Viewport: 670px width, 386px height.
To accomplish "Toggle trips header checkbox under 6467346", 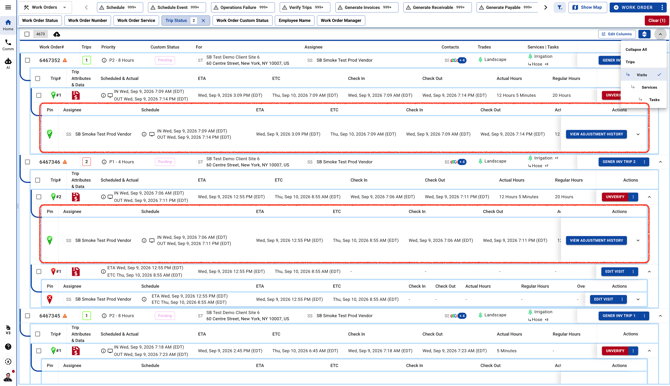I will point(38,180).
